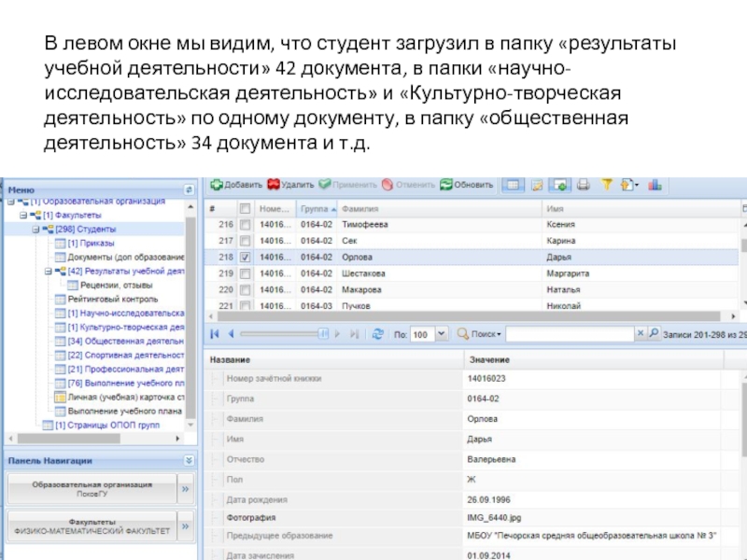The height and width of the screenshot is (560, 747).
Task: Click the magnifier icon right of search field
Action: [655, 333]
